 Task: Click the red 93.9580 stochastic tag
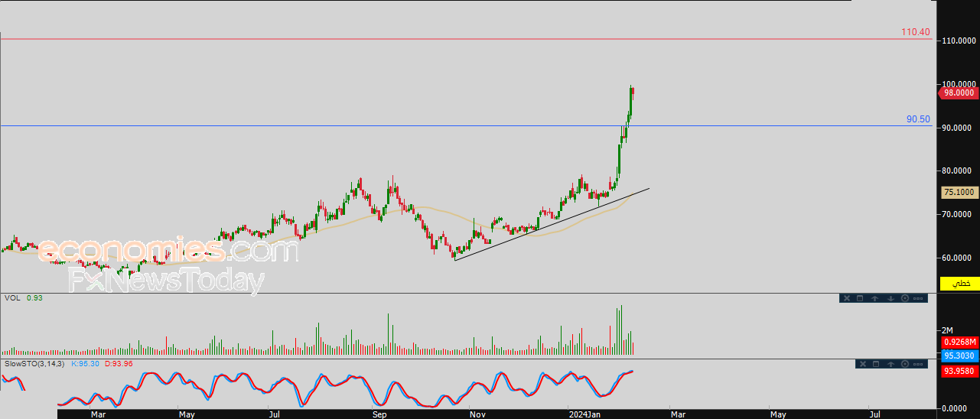960,371
